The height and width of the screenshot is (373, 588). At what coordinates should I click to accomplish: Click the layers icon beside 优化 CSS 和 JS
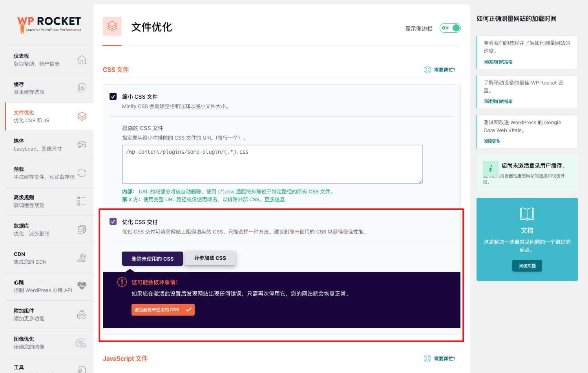82,116
